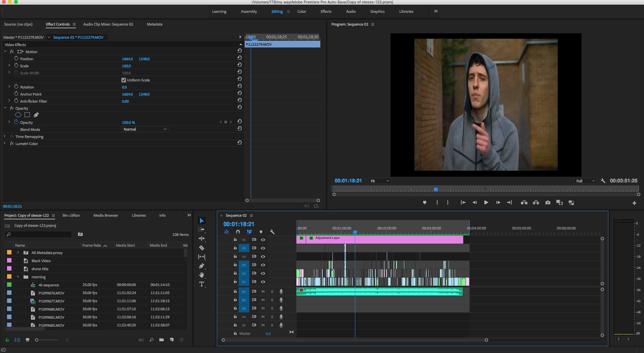
Task: Expand the All Metadata:proxy bin
Action: pos(18,252)
